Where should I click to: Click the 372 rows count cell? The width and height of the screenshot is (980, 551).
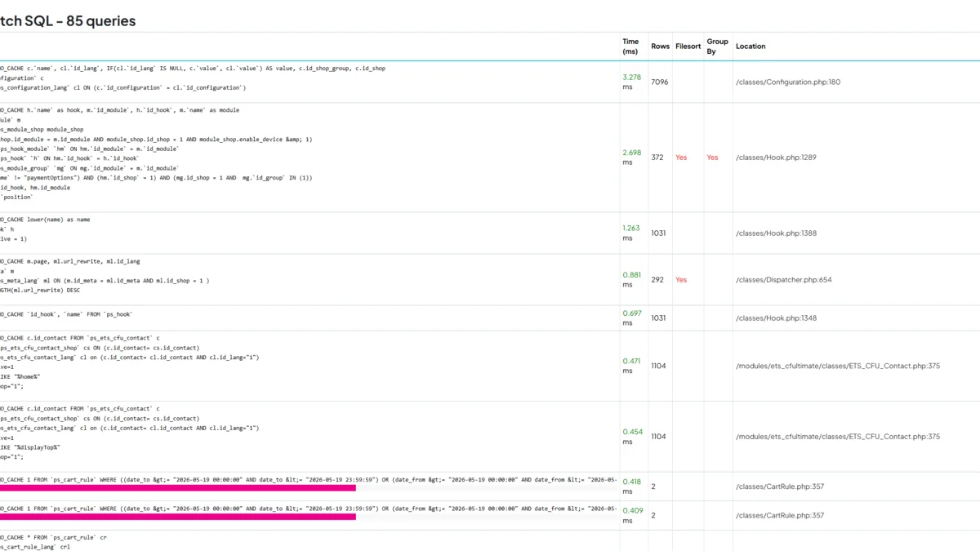tap(657, 158)
